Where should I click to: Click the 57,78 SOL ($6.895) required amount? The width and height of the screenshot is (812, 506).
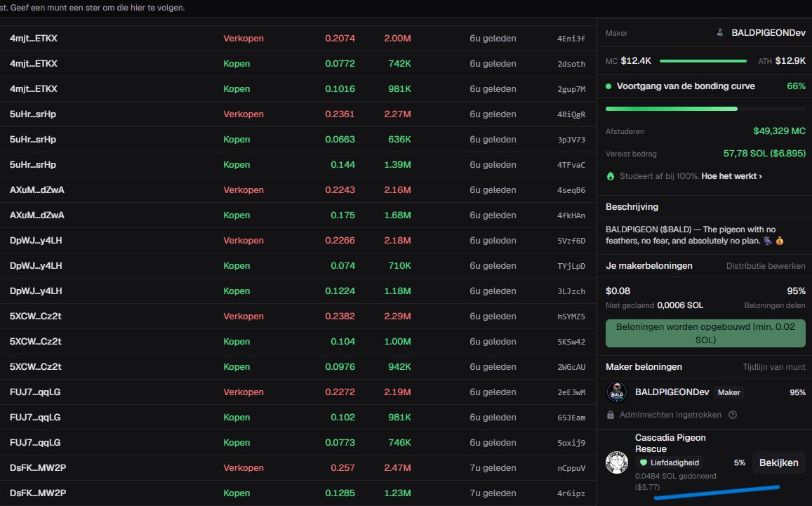pos(764,153)
